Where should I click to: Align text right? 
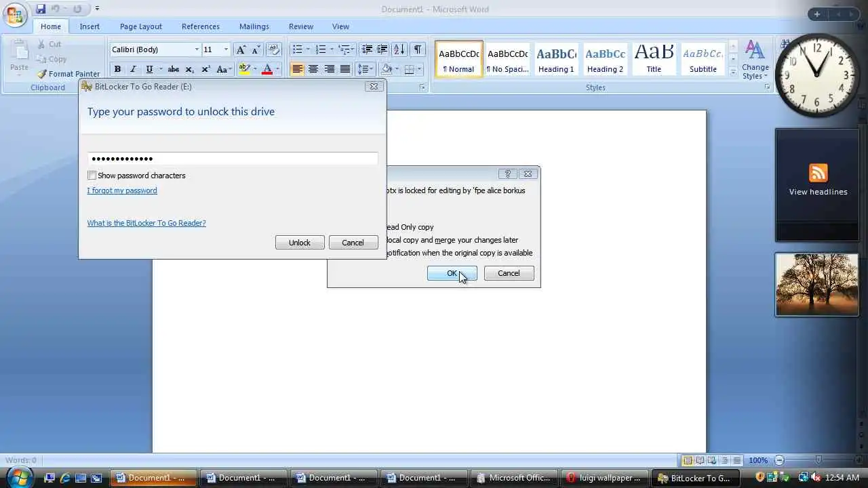tap(329, 69)
